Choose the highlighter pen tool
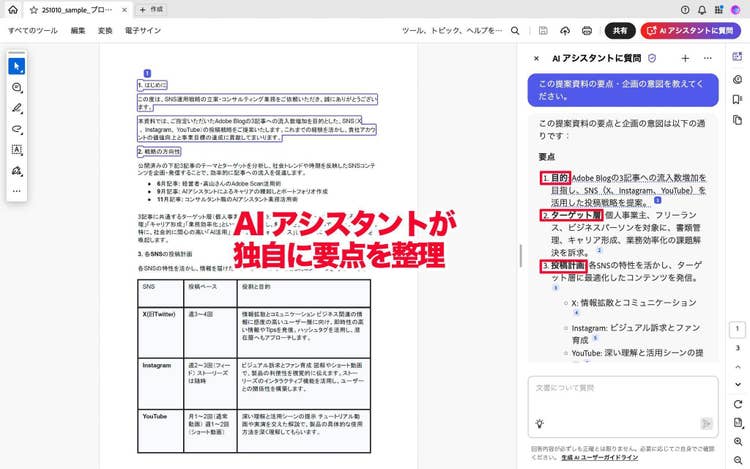Image resolution: width=750 pixels, height=469 pixels. (16, 108)
